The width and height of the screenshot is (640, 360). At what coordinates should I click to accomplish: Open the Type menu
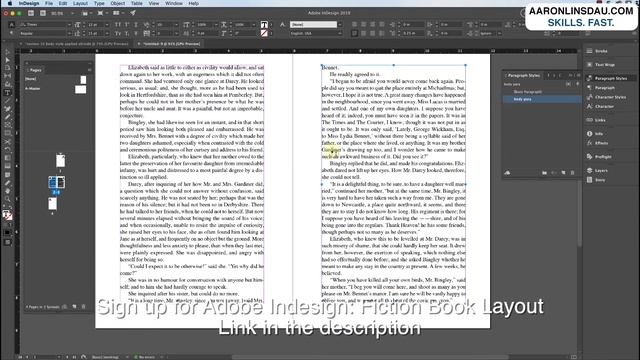(99, 3)
